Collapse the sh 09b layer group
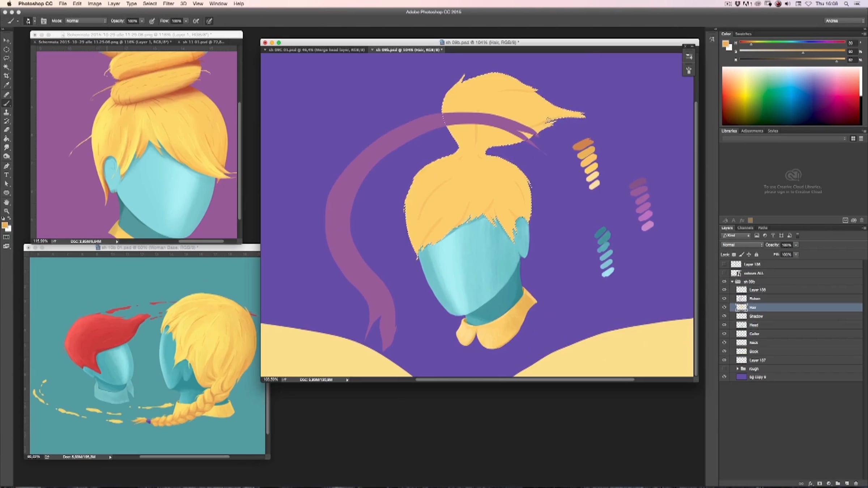868x488 pixels. (732, 282)
